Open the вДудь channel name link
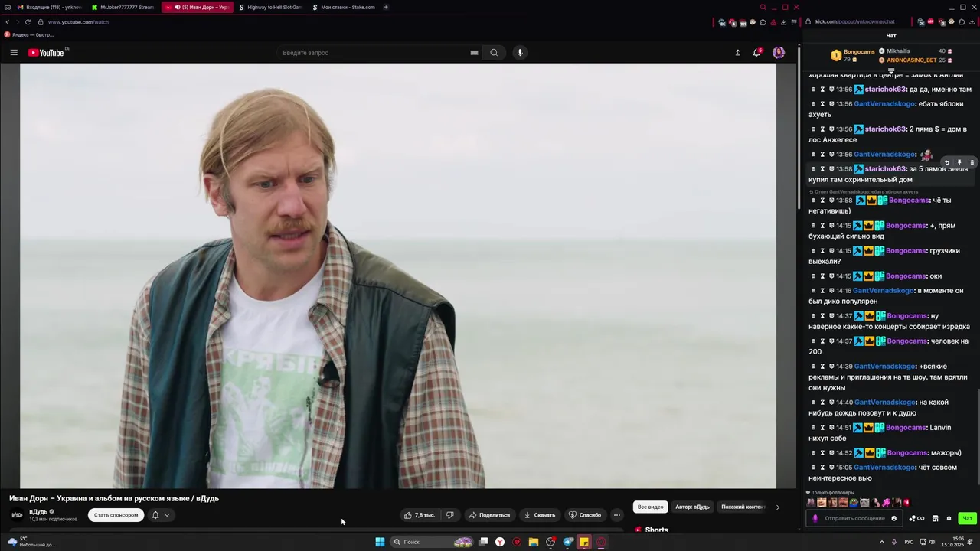The image size is (980, 551). pos(38,511)
